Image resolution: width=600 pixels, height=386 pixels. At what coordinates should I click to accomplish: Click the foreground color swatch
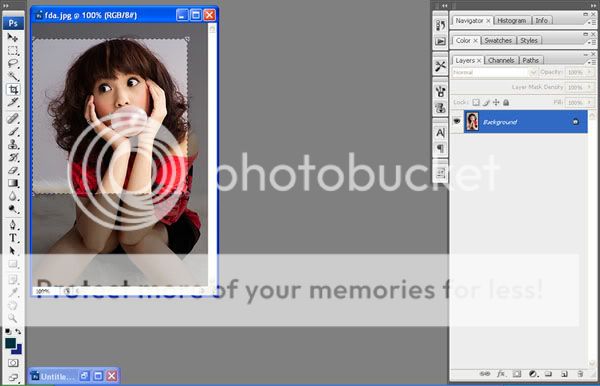tap(10, 343)
